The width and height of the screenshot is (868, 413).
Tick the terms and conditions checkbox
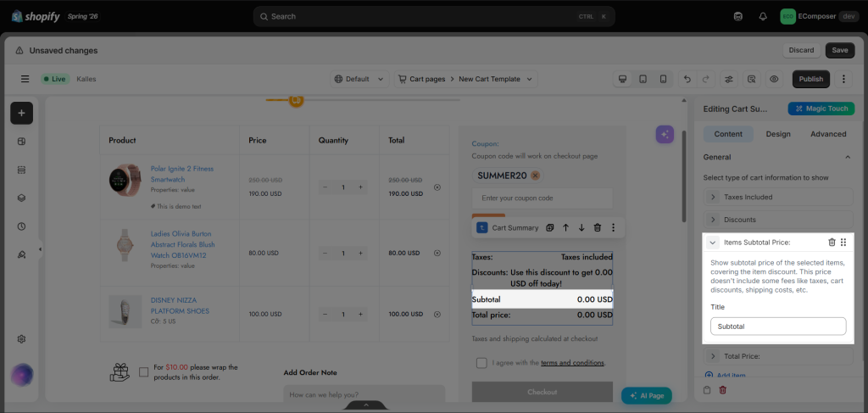[x=481, y=363]
